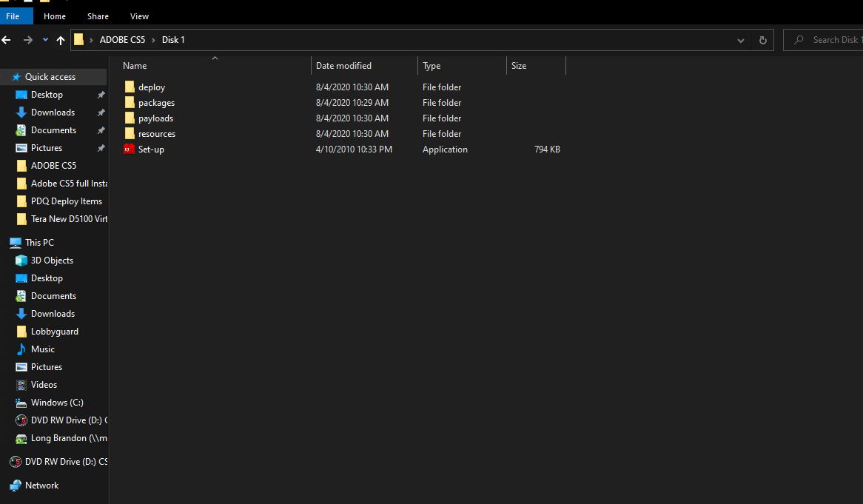
Task: Click the Downloads pinned item in Quick access
Action: [52, 112]
